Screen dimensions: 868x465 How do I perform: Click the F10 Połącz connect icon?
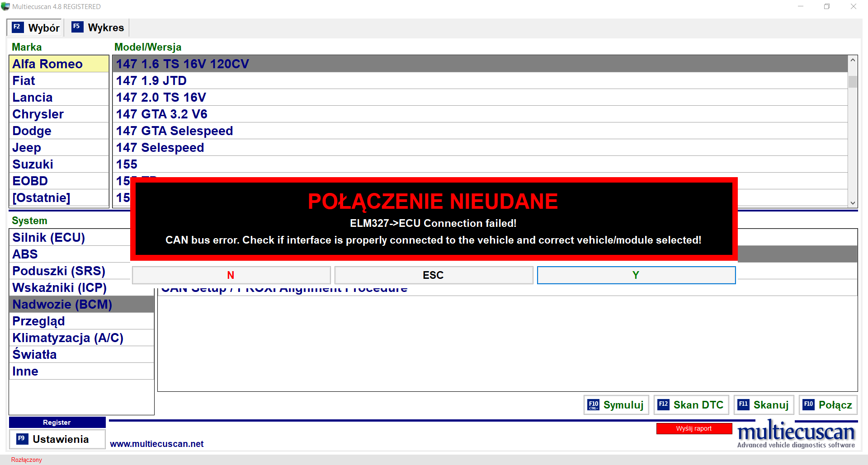pos(808,404)
